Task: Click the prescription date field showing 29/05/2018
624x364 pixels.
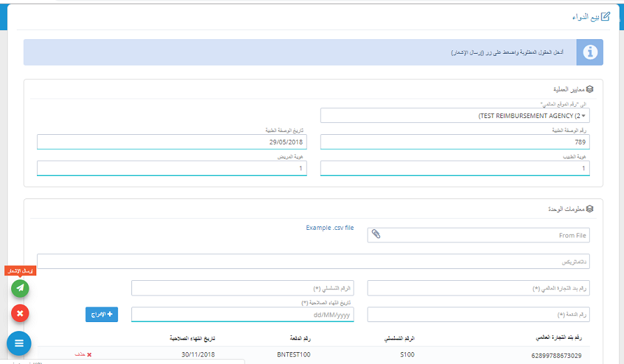Action: pos(172,142)
